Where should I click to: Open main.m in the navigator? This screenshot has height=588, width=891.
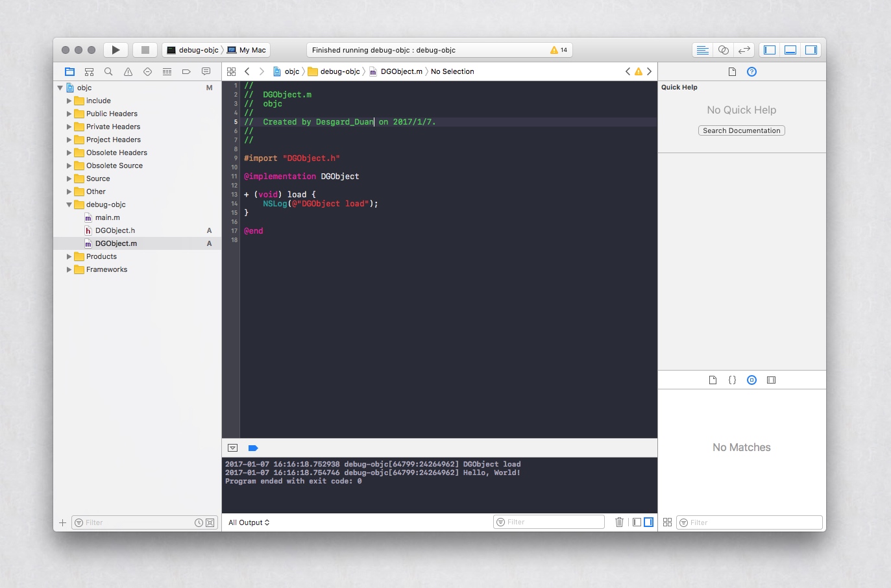point(107,217)
